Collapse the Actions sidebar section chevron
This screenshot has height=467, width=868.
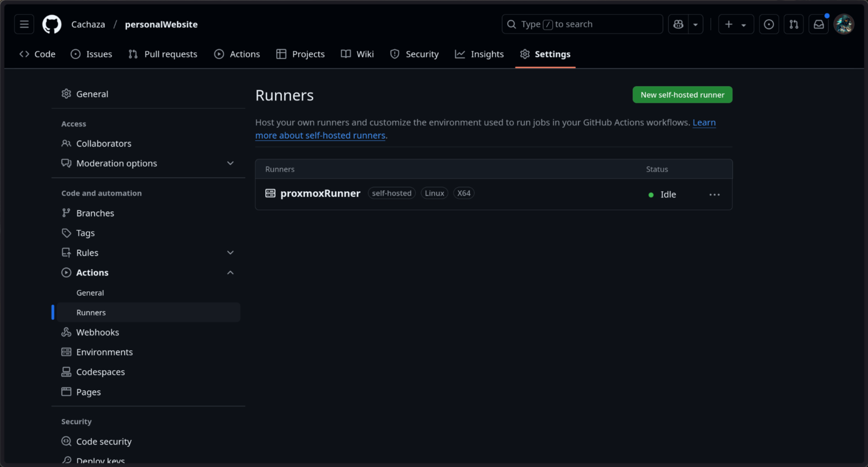230,273
